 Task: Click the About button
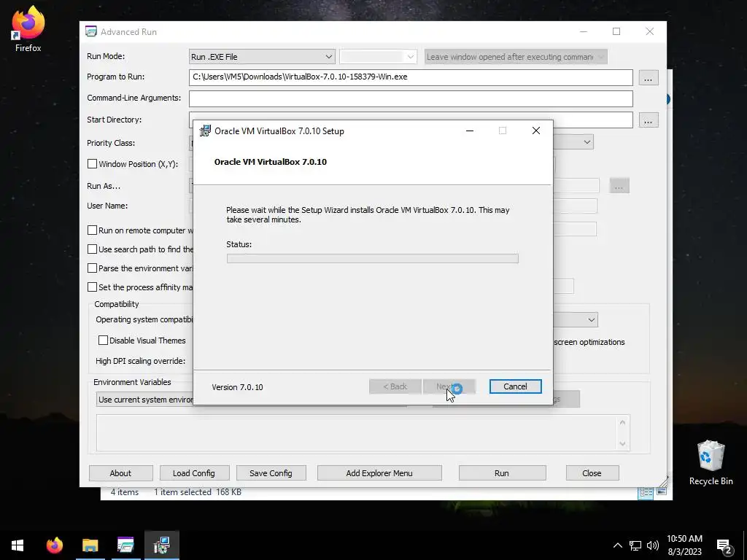[120, 473]
